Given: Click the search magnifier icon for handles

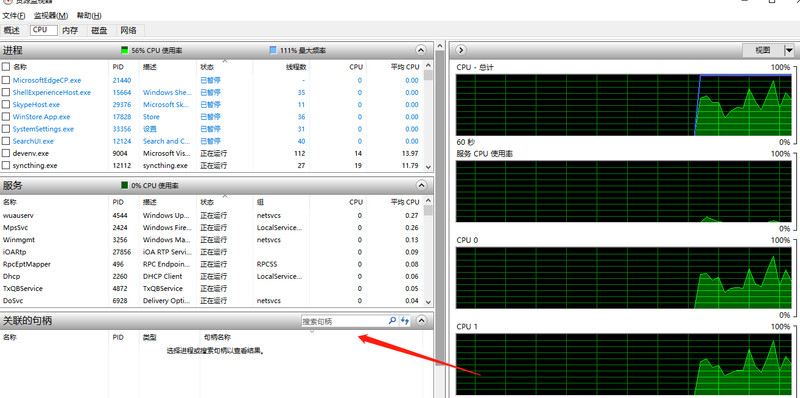Looking at the screenshot, I should click(x=392, y=320).
